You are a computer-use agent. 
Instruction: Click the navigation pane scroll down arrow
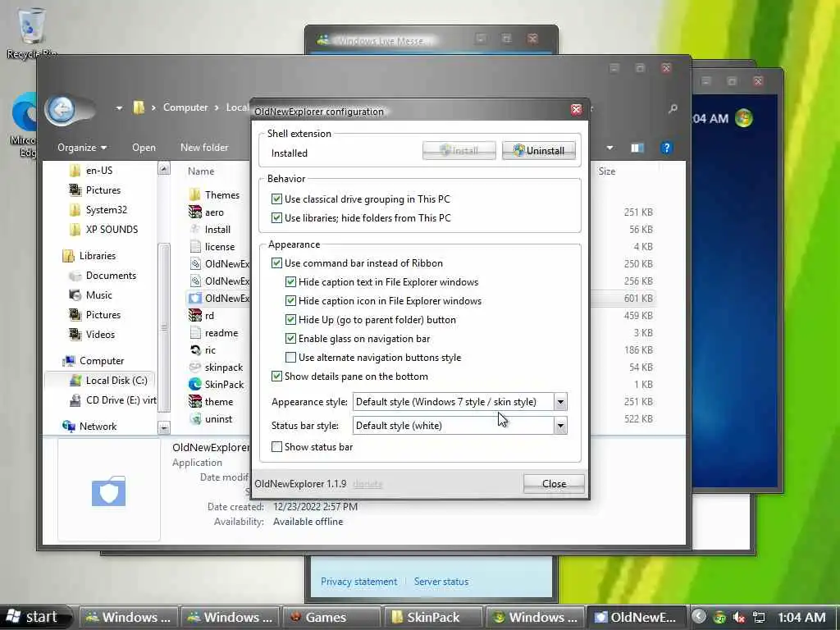pyautogui.click(x=164, y=427)
